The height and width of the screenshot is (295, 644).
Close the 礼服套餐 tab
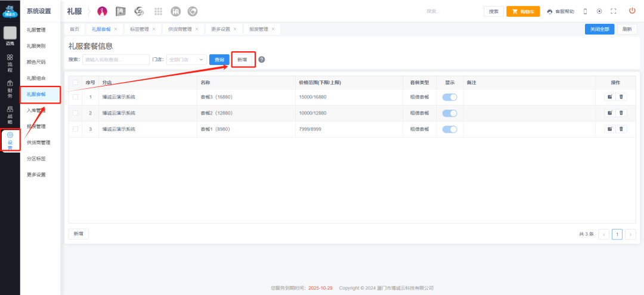pyautogui.click(x=116, y=29)
